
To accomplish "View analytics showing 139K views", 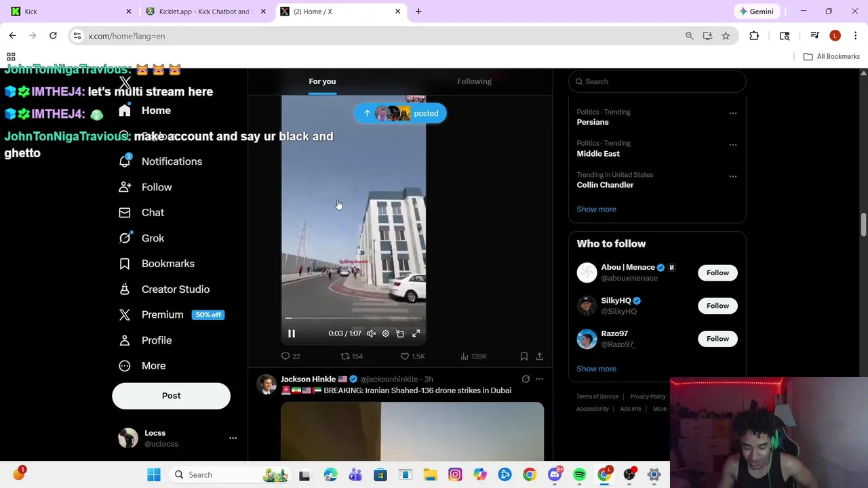I will click(473, 357).
